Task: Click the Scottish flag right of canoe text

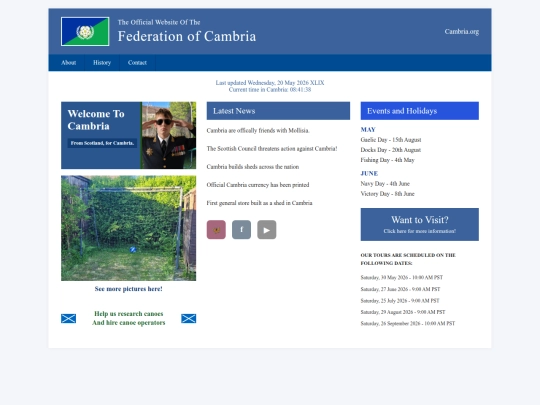Action: click(x=189, y=319)
